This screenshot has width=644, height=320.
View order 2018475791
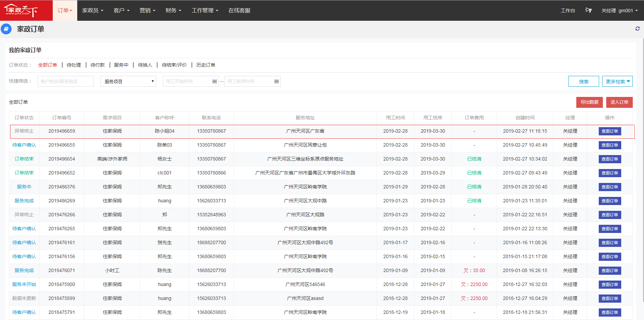click(610, 313)
